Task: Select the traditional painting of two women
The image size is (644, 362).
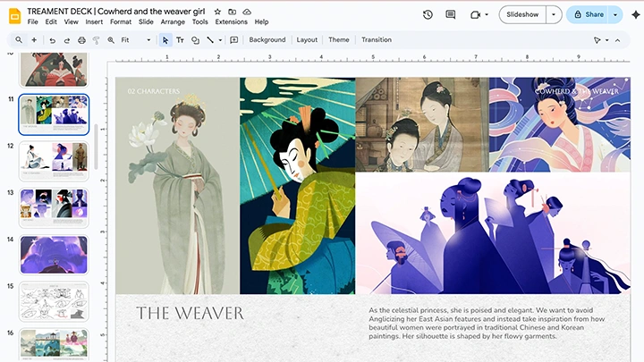Action: click(422, 124)
